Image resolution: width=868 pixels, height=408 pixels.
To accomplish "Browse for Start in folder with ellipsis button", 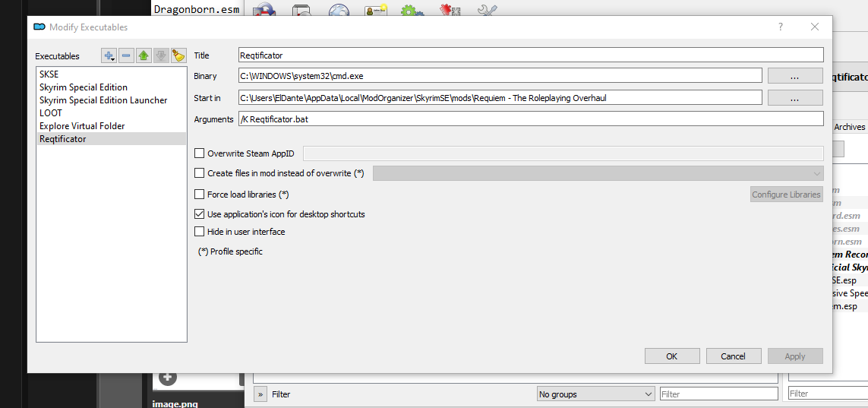I will coord(795,98).
